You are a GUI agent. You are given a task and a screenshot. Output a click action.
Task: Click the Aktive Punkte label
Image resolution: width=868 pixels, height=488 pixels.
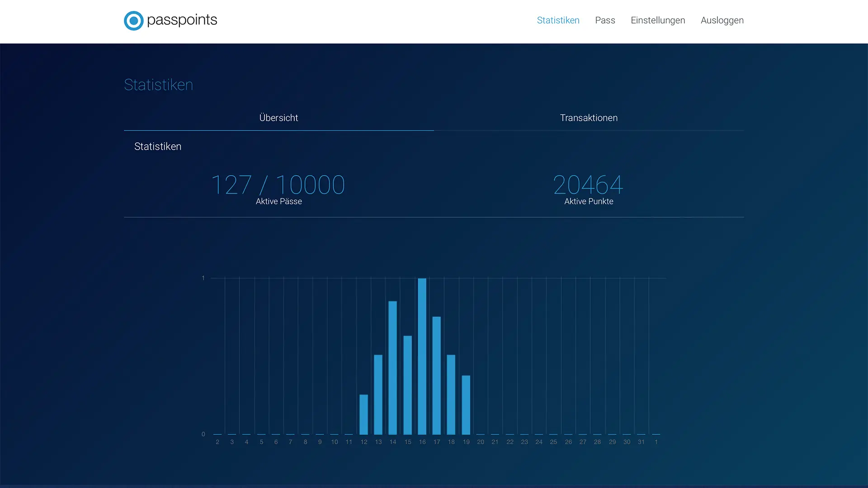click(589, 202)
